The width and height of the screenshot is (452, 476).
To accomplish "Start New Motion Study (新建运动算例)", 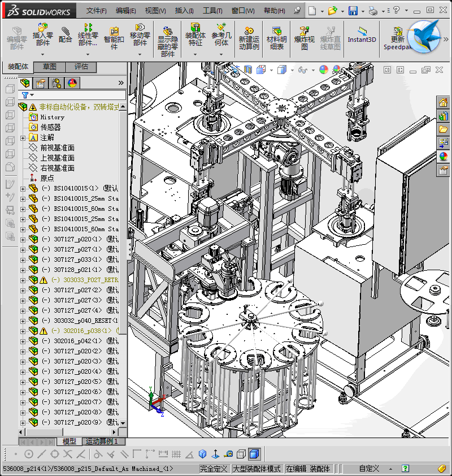I will 249,38.
